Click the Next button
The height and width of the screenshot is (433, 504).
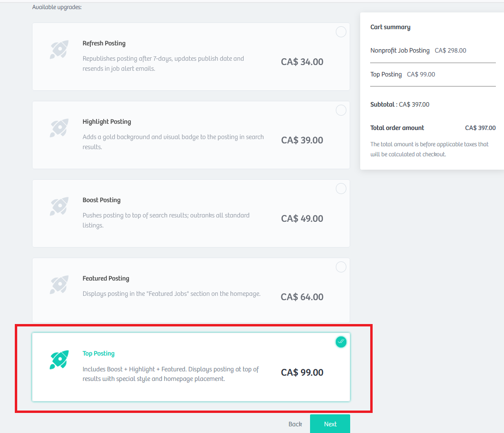coord(330,424)
